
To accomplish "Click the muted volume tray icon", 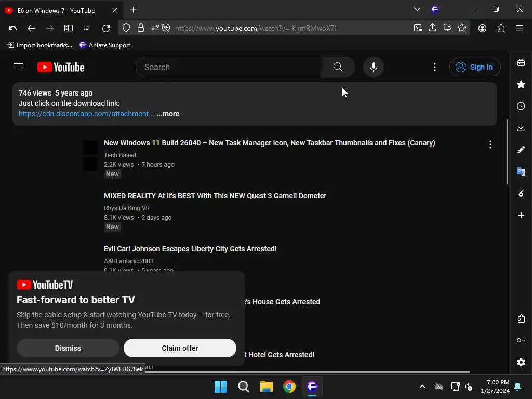I will click(469, 387).
